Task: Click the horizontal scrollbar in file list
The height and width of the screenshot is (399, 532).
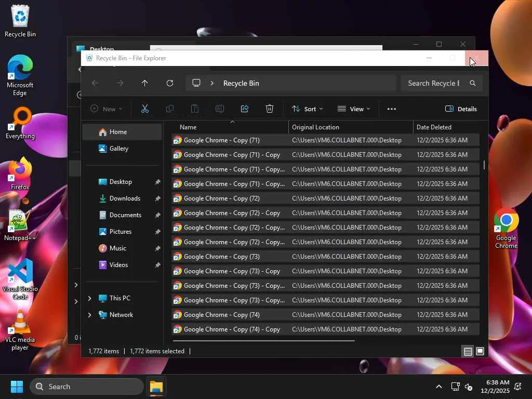Action: pyautogui.click(x=263, y=340)
